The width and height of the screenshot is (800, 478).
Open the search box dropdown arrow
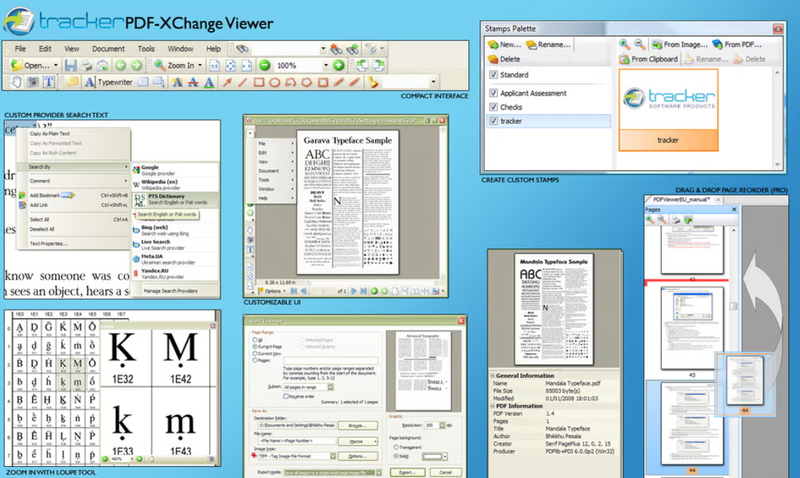pos(323,49)
